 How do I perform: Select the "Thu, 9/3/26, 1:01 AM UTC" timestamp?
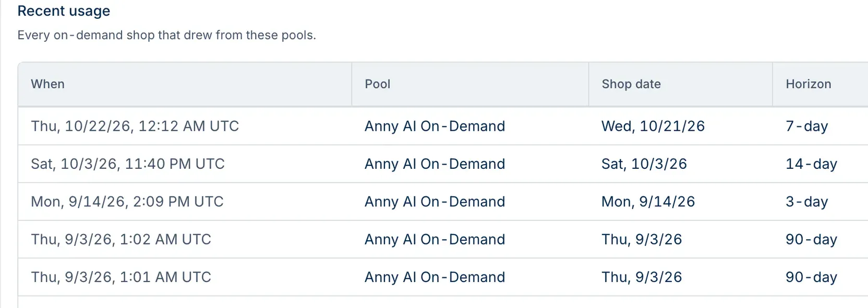[121, 277]
